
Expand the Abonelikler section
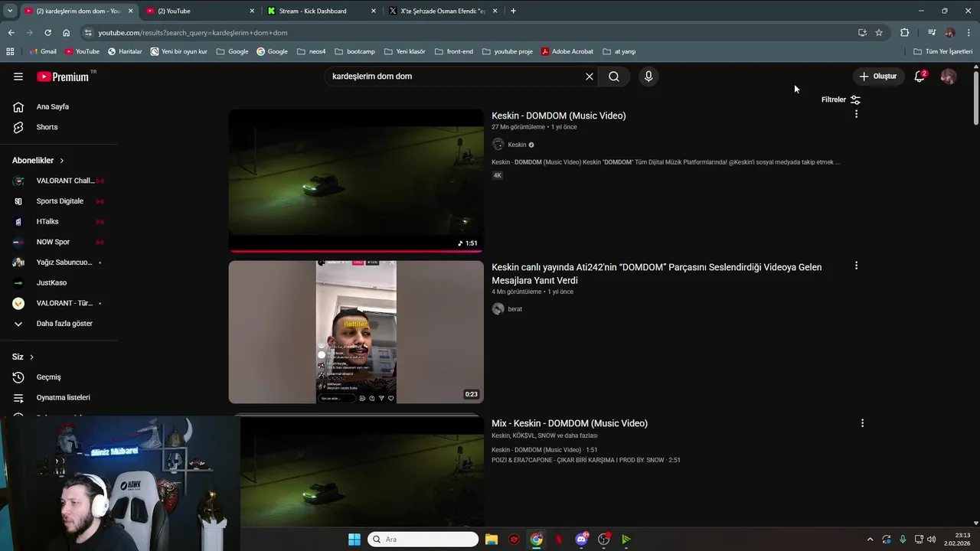click(38, 161)
